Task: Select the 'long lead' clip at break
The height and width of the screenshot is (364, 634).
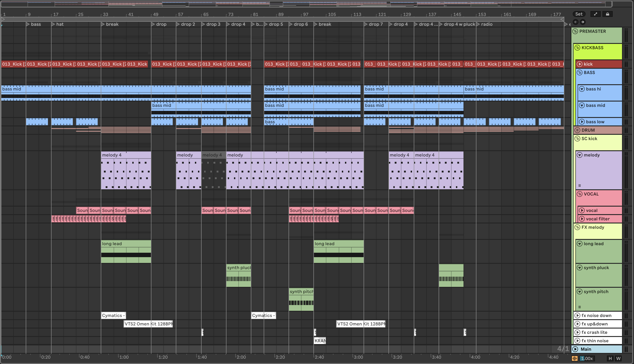Action: click(126, 244)
